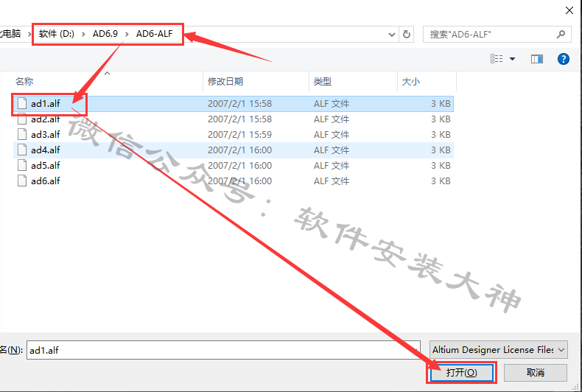Image resolution: width=582 pixels, height=392 pixels.
Task: Click ALF 文件 type of ad5.alf
Action: (x=332, y=166)
